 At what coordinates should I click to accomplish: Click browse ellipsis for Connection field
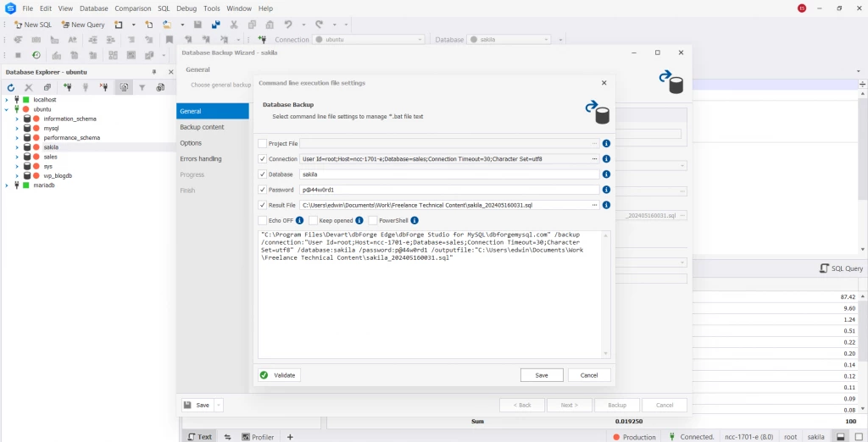pyautogui.click(x=594, y=159)
